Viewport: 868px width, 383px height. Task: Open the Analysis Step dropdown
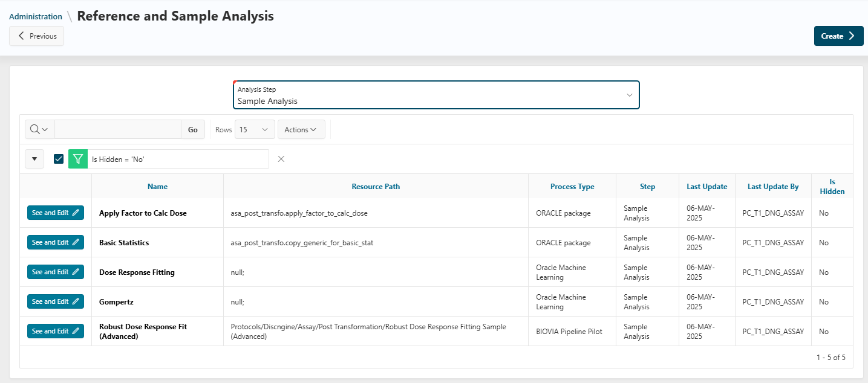coord(436,95)
